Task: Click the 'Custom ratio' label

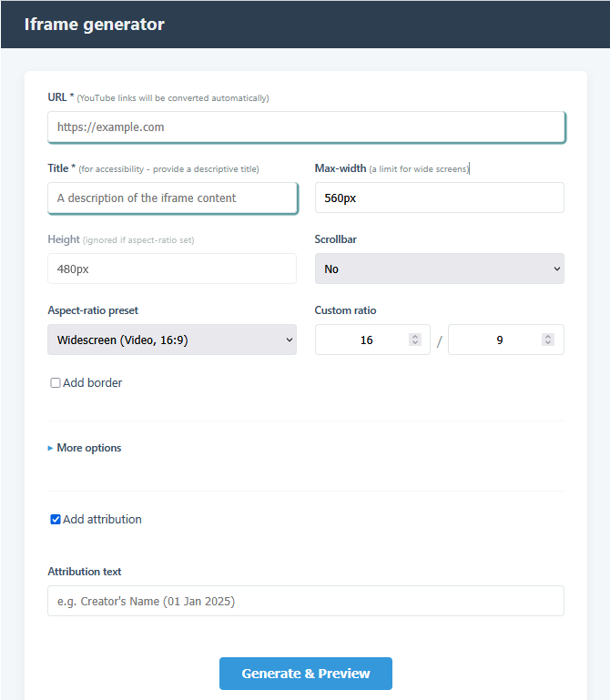Action: [345, 310]
